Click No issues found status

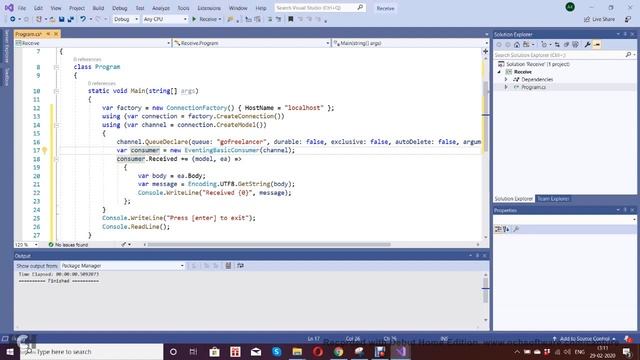click(x=68, y=244)
